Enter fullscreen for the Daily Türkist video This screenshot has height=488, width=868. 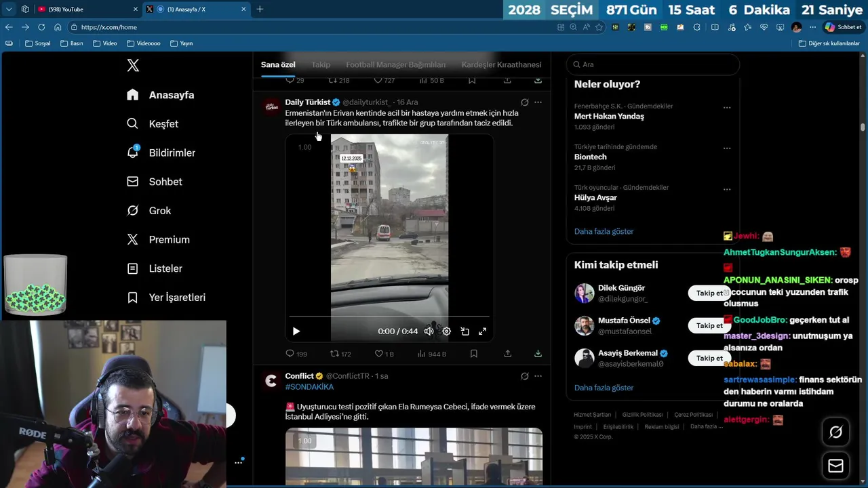[483, 331]
